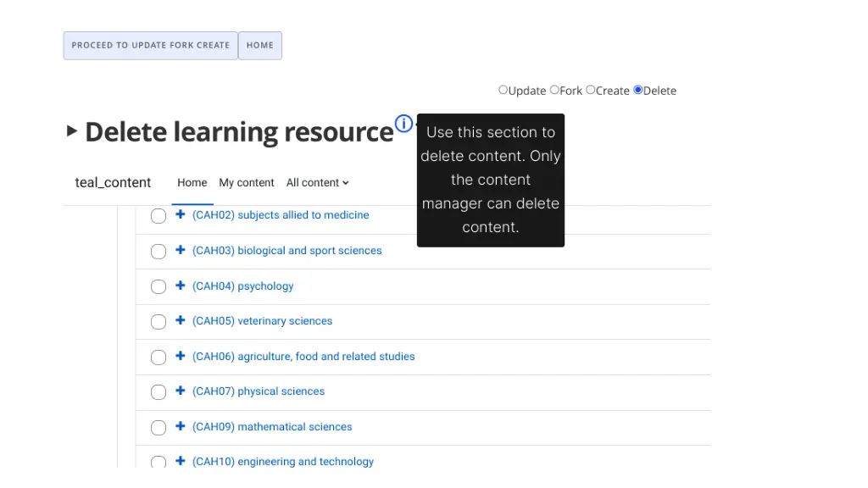Viewport: 868px width, 488px height.
Task: Open the (CAH04) psychology link
Action: [x=243, y=286]
